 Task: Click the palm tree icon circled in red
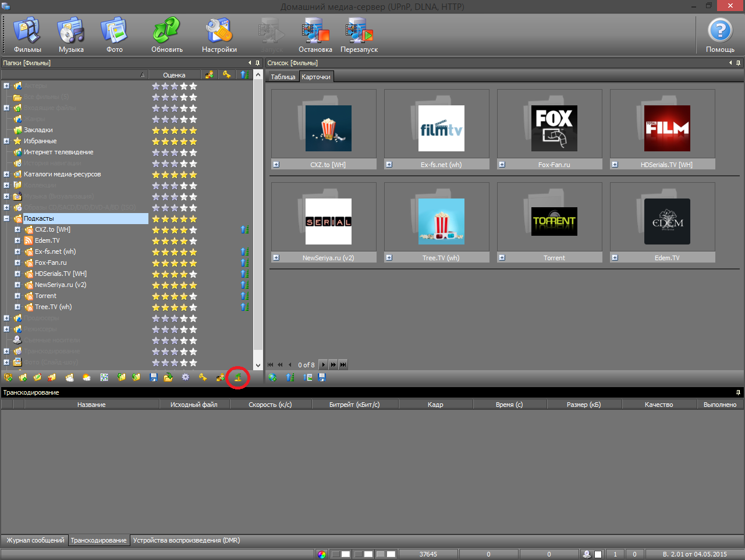[x=237, y=377]
